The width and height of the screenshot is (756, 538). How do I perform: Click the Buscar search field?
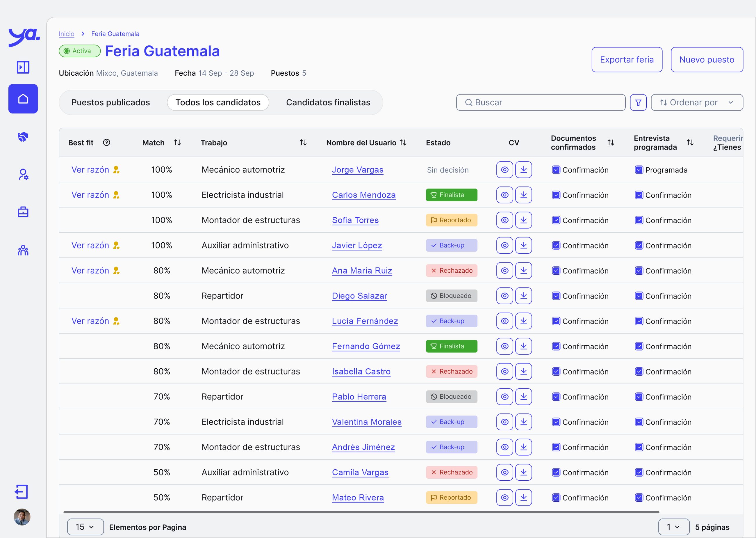point(541,102)
